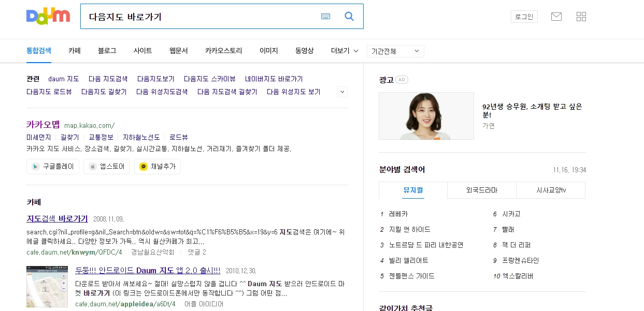This screenshot has height=311, width=644.
Task: Open the 로드뷰 sublink under 카카오맵
Action: pos(179,138)
